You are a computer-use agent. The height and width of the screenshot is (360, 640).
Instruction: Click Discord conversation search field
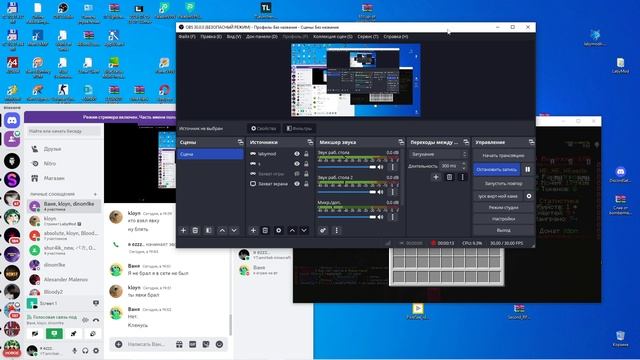[64, 131]
